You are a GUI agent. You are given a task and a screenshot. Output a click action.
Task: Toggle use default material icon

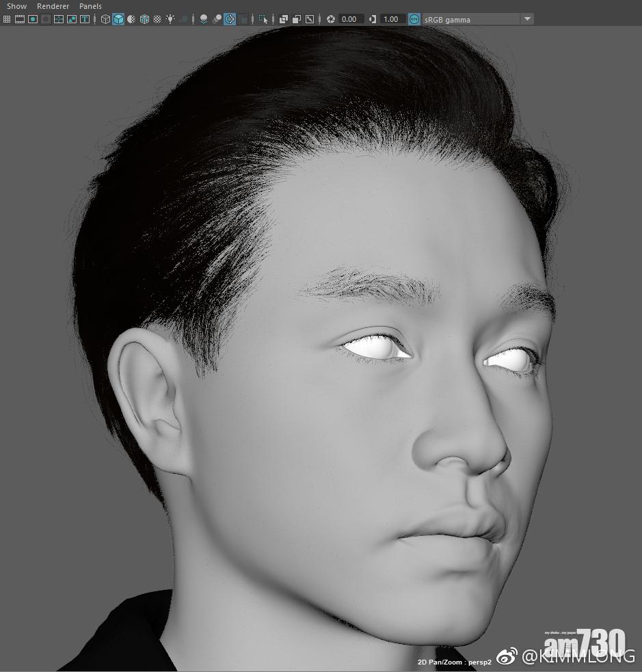pyautogui.click(x=131, y=19)
